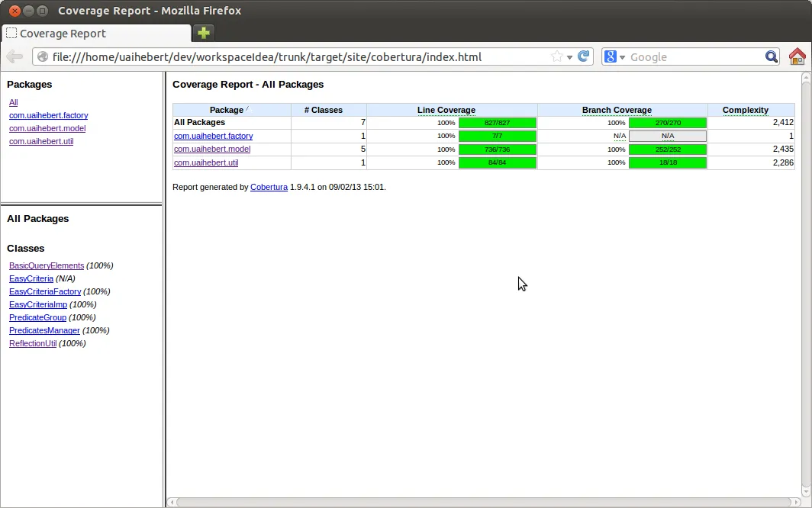Viewport: 812px width, 508px height.
Task: Open the All packages link
Action: (x=14, y=102)
